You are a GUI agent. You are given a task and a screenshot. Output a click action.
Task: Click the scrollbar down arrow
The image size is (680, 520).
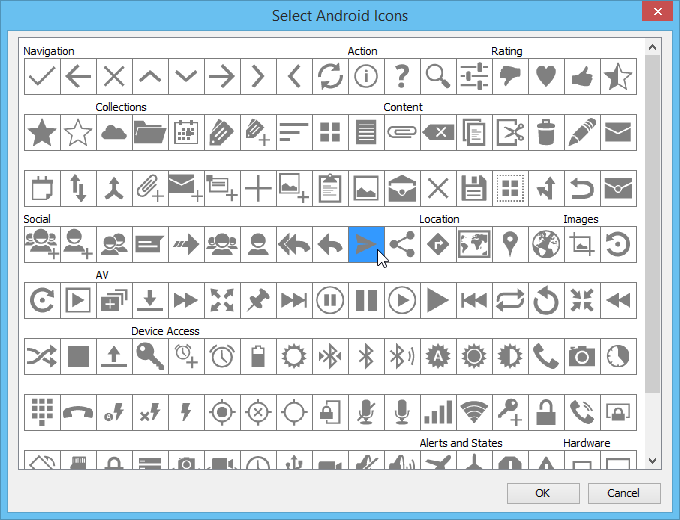653,461
